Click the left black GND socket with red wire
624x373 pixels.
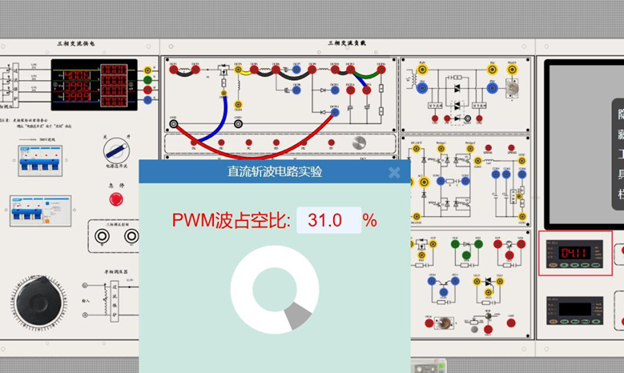point(174,124)
